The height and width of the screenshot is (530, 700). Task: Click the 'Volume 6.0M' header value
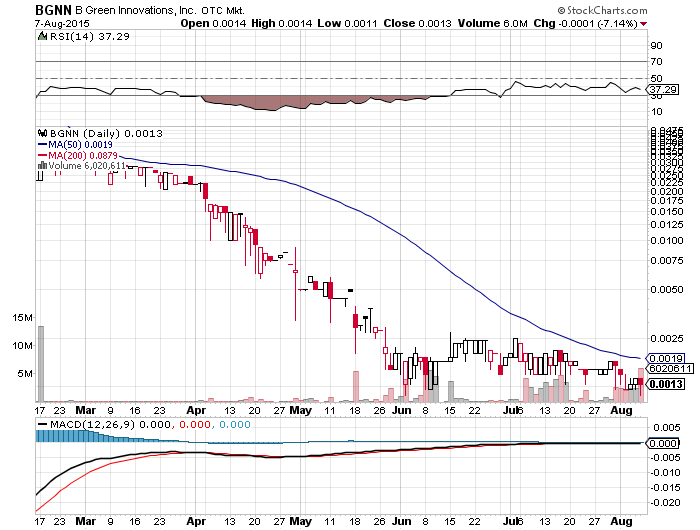pos(492,23)
